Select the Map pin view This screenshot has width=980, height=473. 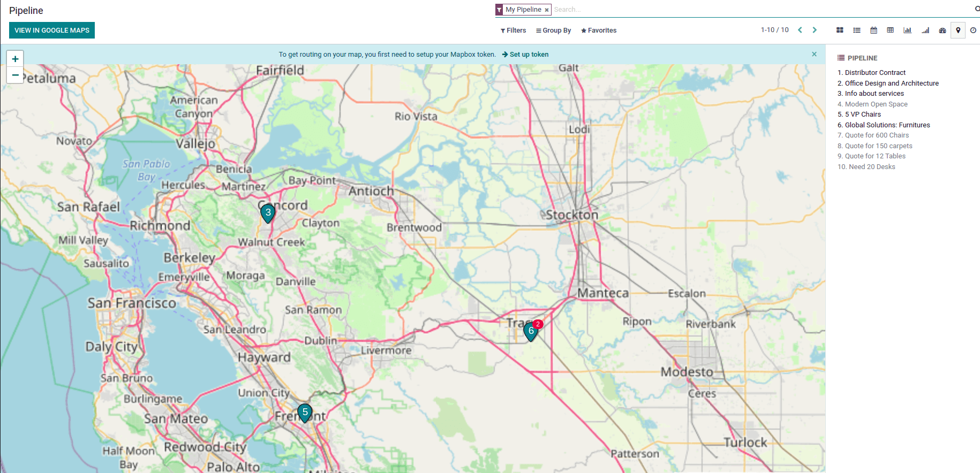[x=958, y=30]
